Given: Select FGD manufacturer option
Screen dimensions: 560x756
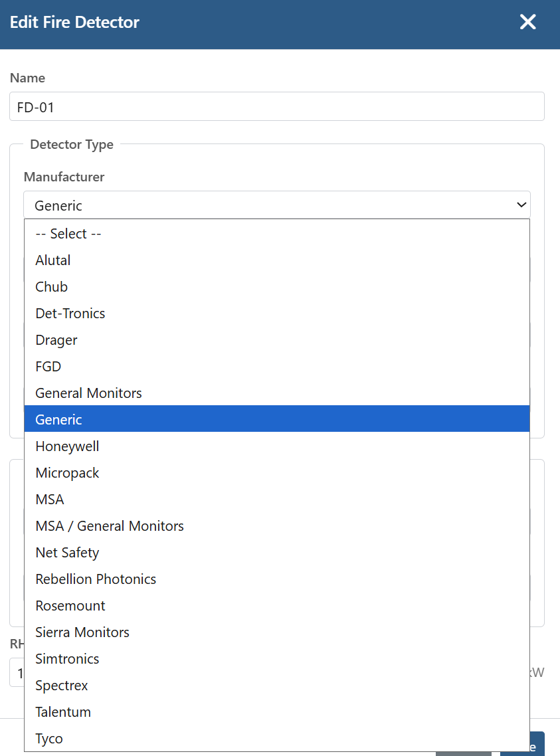Looking at the screenshot, I should pyautogui.click(x=277, y=367).
